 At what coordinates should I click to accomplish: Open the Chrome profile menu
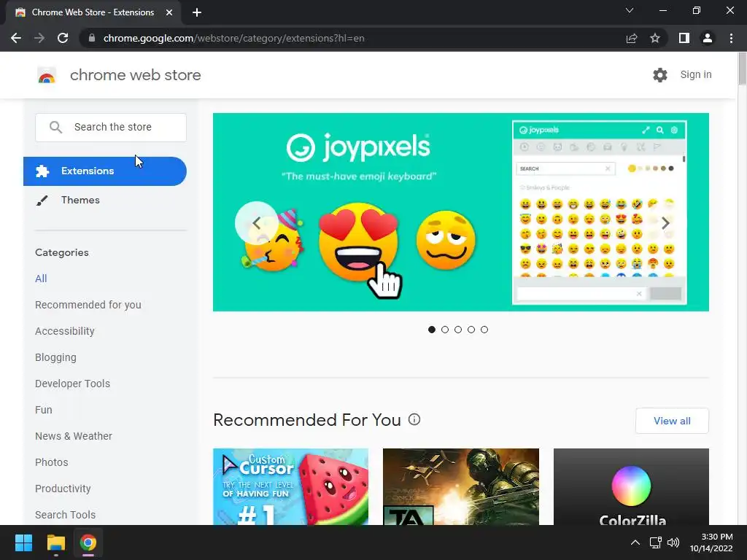point(708,38)
